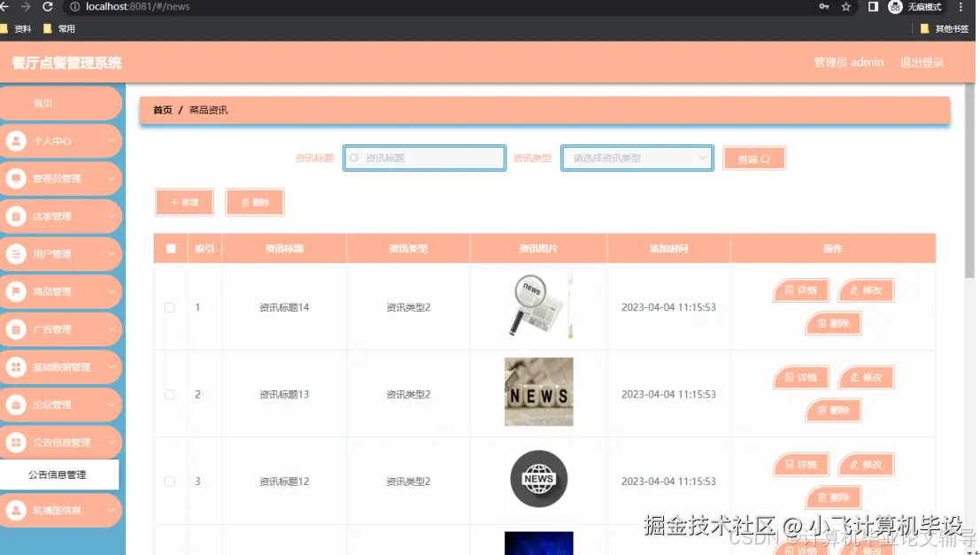Open the 资料 bookmark folder
This screenshot has height=555, width=980.
pyautogui.click(x=16, y=28)
